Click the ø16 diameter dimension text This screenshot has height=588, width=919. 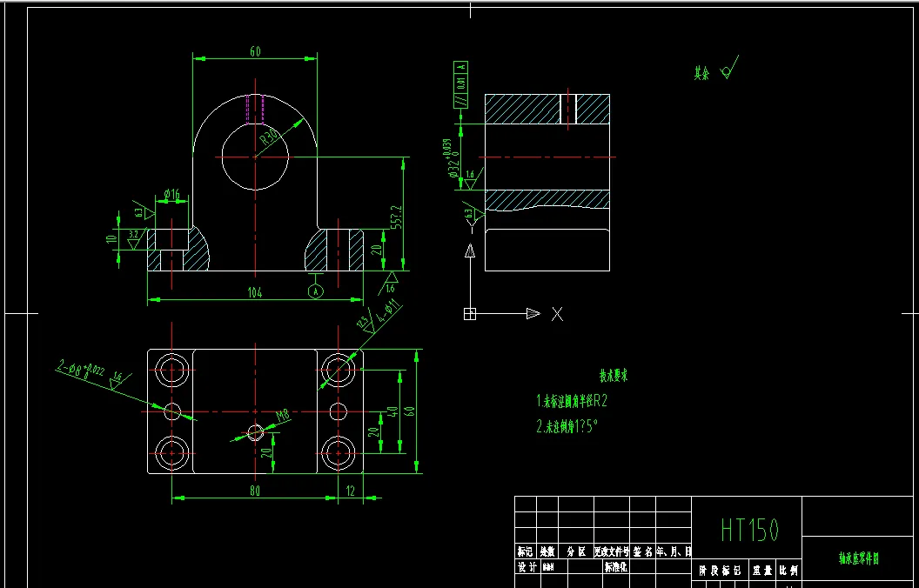171,194
